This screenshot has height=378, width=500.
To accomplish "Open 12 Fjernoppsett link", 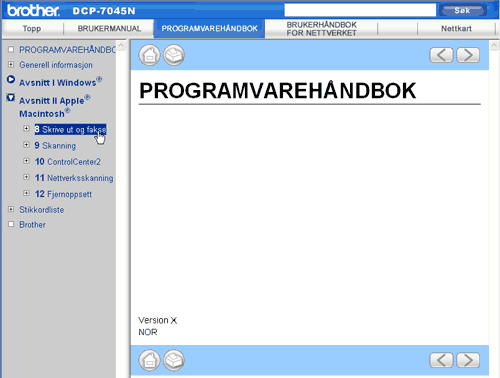I will [63, 194].
